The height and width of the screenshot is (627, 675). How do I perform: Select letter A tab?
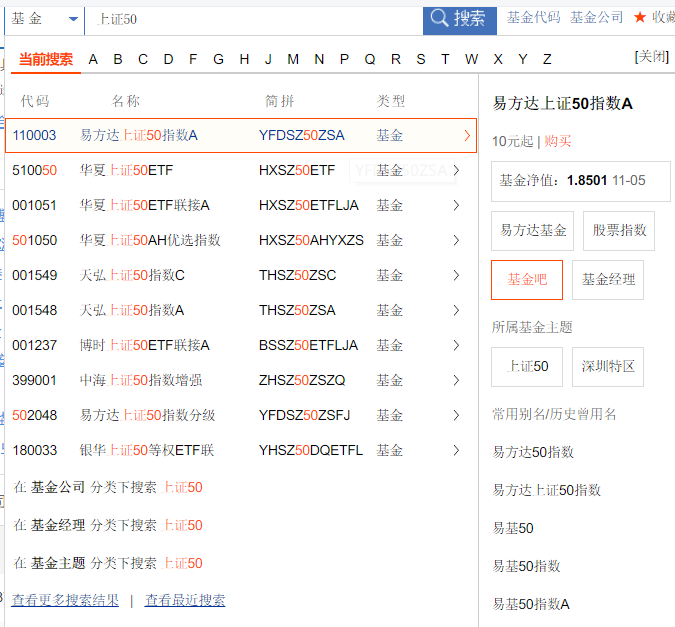[93, 59]
